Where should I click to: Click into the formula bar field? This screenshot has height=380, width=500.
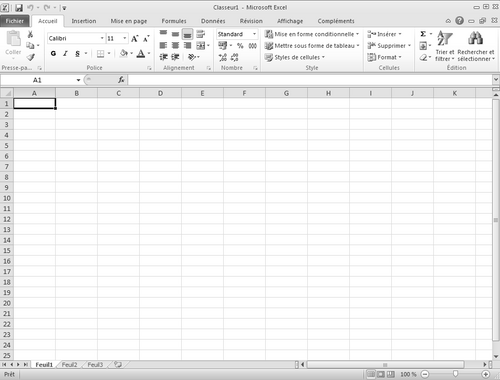pyautogui.click(x=310, y=80)
